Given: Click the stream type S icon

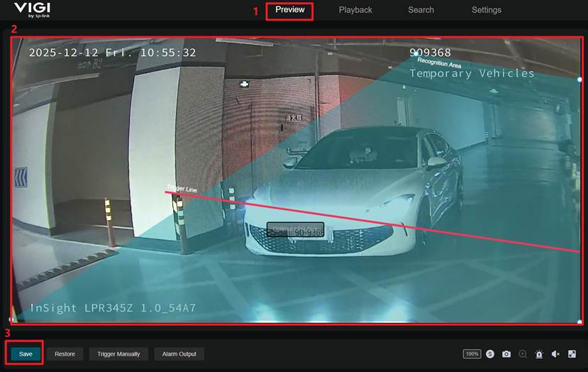Looking at the screenshot, I should (489, 354).
